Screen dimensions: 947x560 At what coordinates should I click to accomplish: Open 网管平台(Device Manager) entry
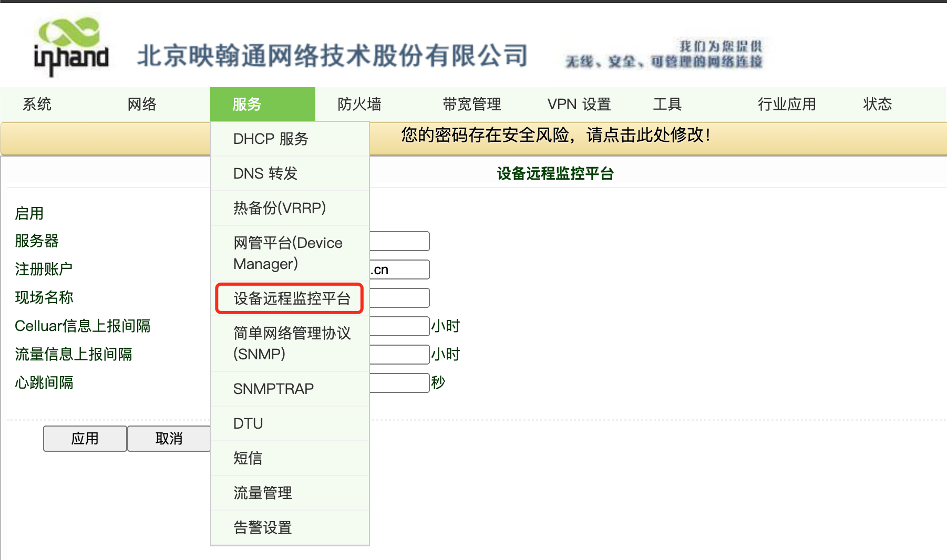pos(288,253)
